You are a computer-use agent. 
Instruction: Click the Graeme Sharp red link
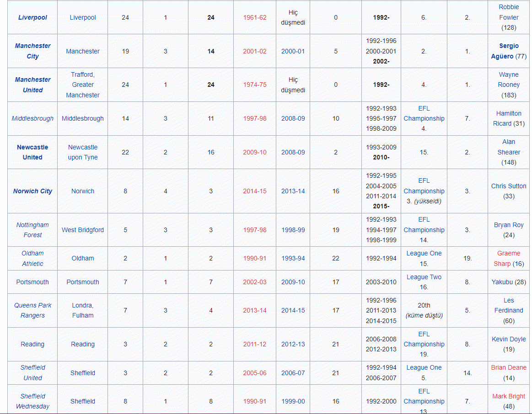(509, 258)
